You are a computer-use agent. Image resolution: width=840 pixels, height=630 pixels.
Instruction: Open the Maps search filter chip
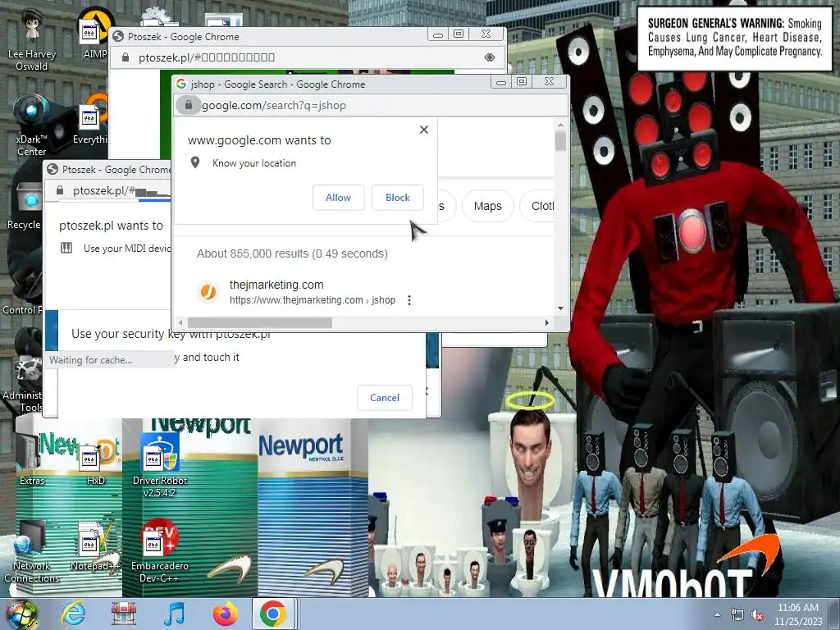(x=487, y=206)
